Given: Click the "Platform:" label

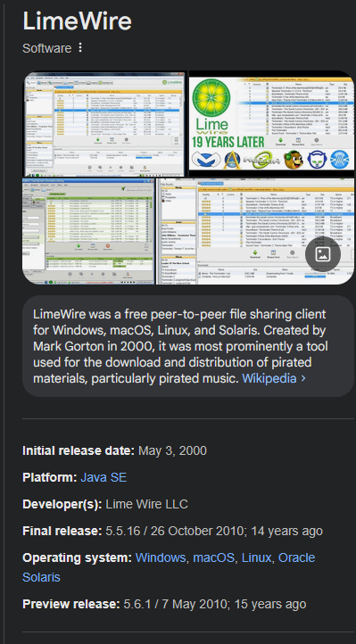Looking at the screenshot, I should (50, 478).
